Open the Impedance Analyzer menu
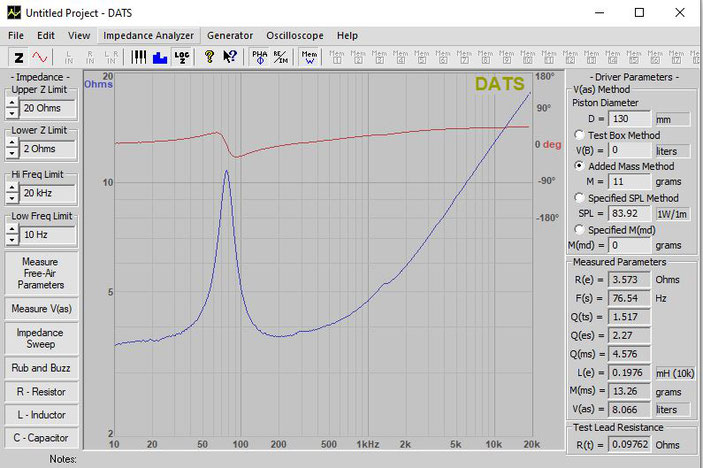Viewport: 703px width, 468px height. [x=148, y=35]
